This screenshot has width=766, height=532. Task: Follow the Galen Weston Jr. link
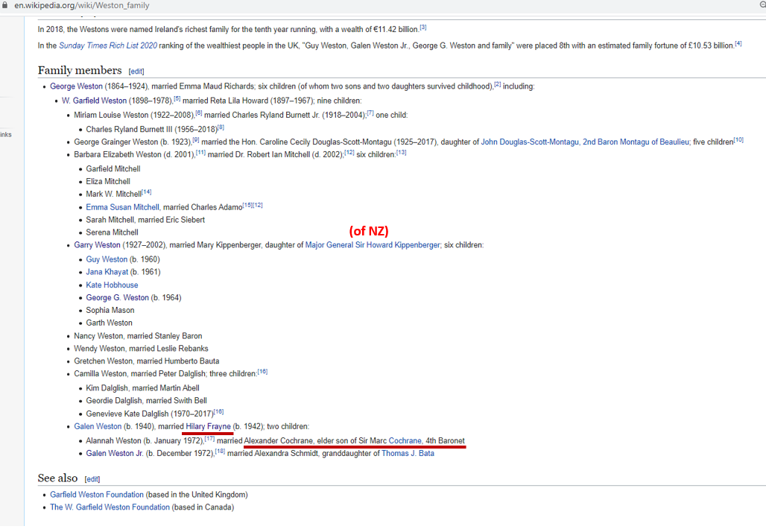coord(115,453)
